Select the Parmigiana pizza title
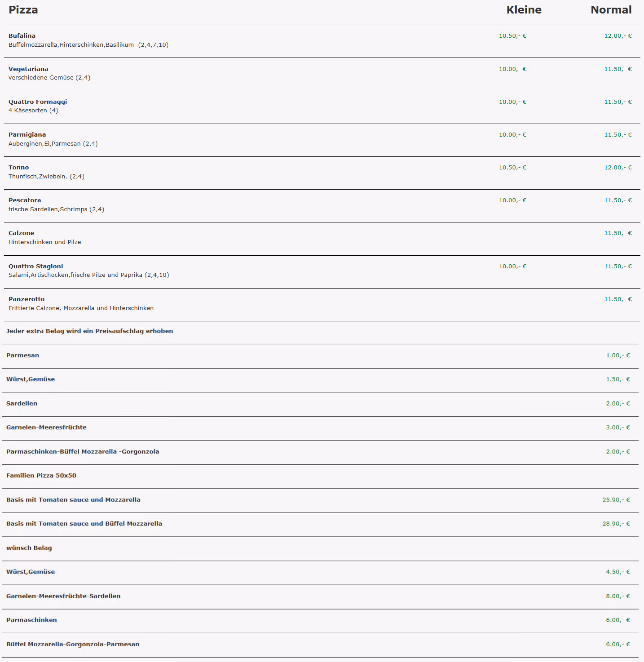Screen dimensions: 644x662 pyautogui.click(x=27, y=135)
